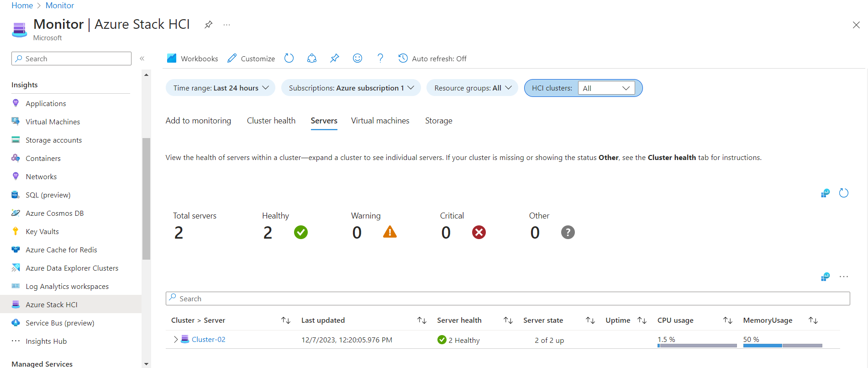This screenshot has height=368, width=868.
Task: Open summary tiles query in Log Analytics icon
Action: [x=825, y=193]
